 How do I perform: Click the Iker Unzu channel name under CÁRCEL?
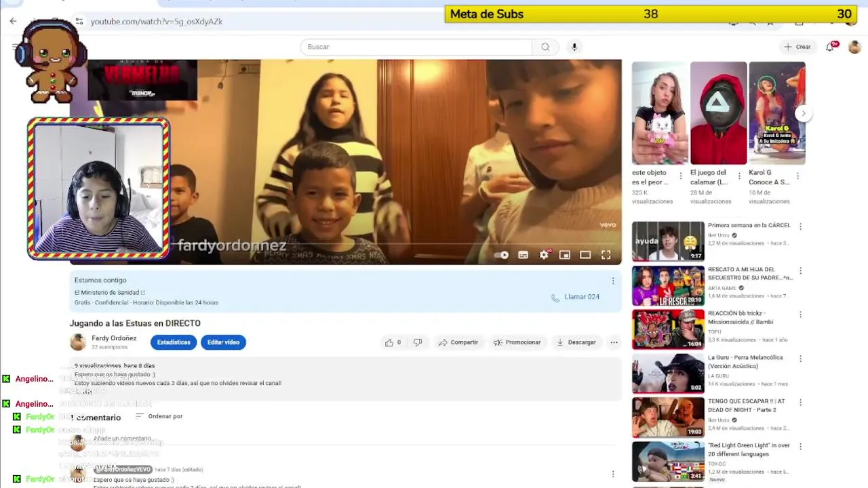(719, 235)
